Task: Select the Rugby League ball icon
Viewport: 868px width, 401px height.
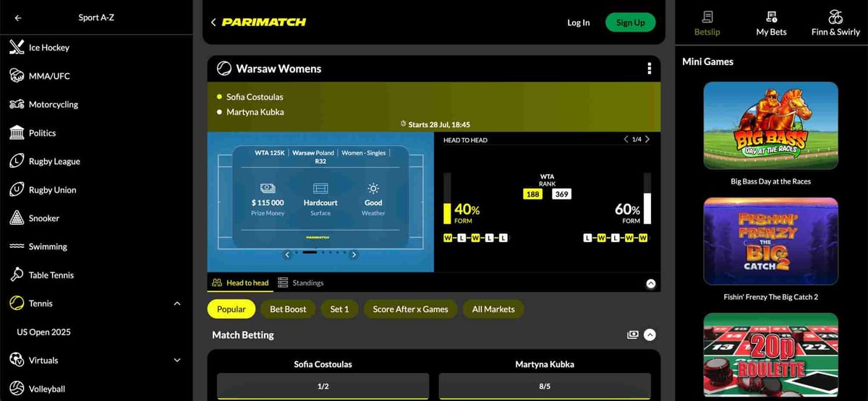Action: point(17,161)
